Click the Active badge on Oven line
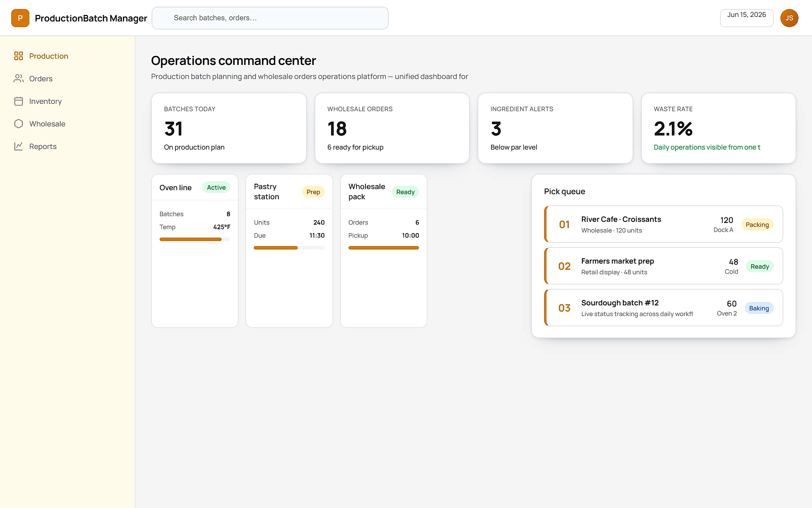 [x=216, y=187]
